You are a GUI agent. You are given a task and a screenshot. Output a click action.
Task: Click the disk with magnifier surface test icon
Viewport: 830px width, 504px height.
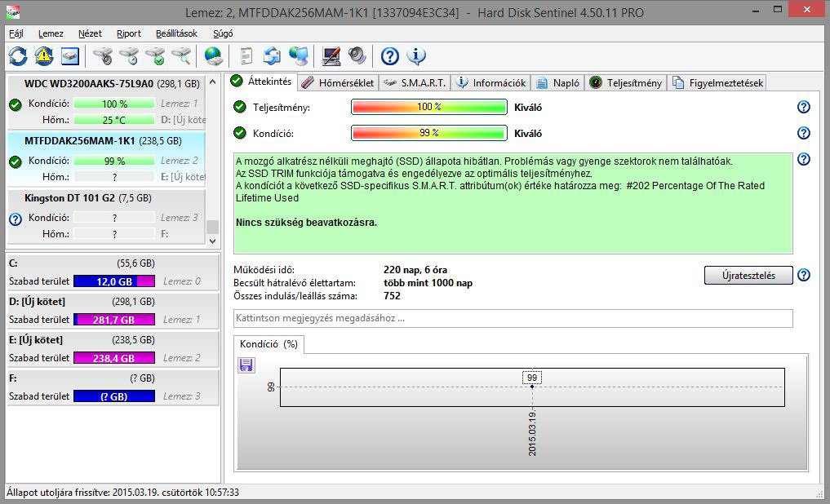(181, 56)
